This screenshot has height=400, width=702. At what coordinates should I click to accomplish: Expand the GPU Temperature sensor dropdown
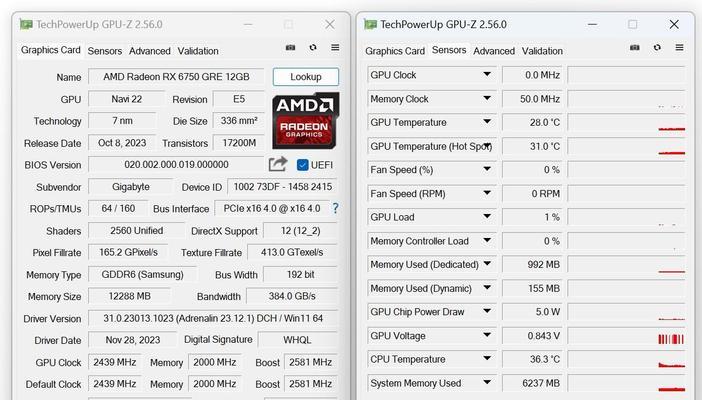487,122
